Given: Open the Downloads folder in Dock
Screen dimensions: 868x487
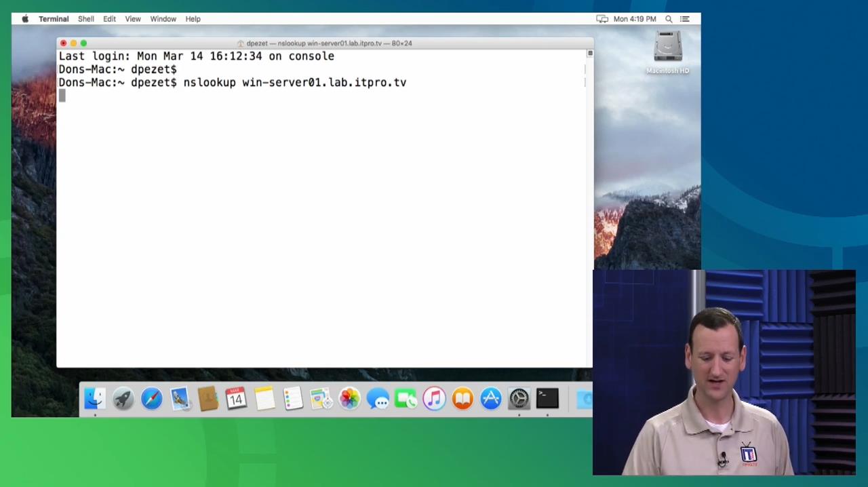Looking at the screenshot, I should coord(585,398).
